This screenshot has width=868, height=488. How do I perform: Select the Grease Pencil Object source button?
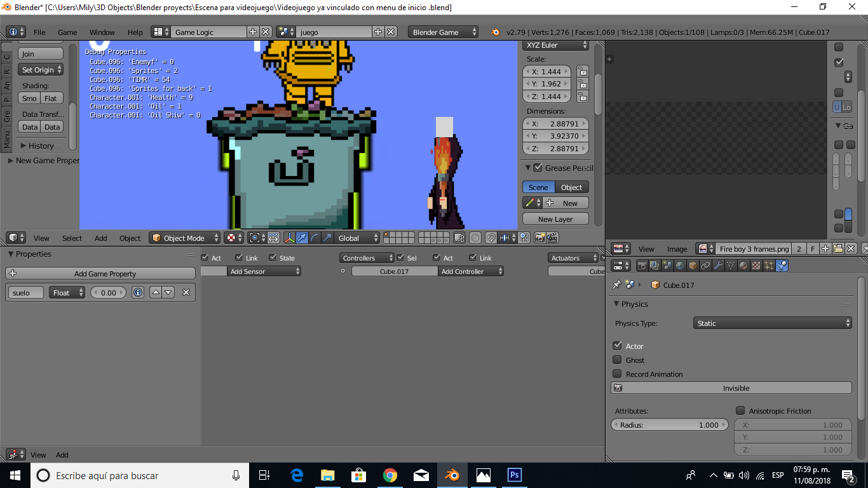point(571,187)
